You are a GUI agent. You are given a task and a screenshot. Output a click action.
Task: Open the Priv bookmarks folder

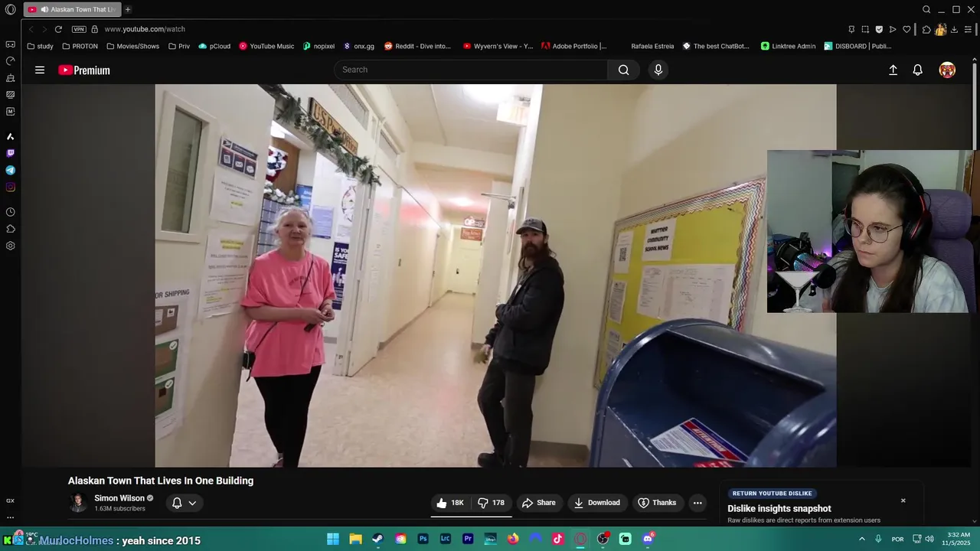pos(178,46)
